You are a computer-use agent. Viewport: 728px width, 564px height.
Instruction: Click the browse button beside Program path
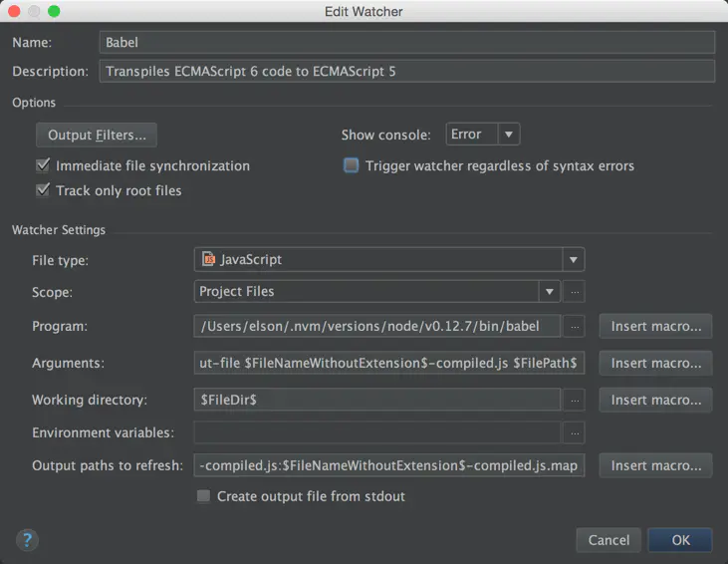click(574, 327)
